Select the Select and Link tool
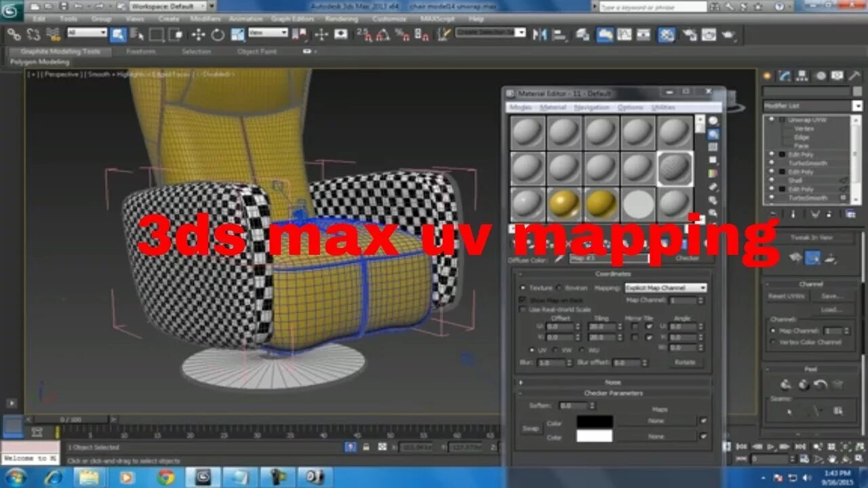Screen dimensions: 868x488 14,34
